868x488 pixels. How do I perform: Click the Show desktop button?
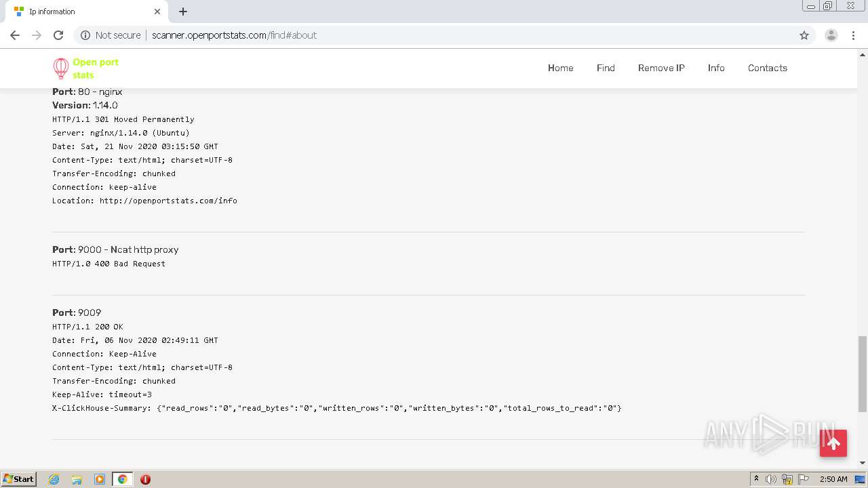pyautogui.click(x=860, y=479)
